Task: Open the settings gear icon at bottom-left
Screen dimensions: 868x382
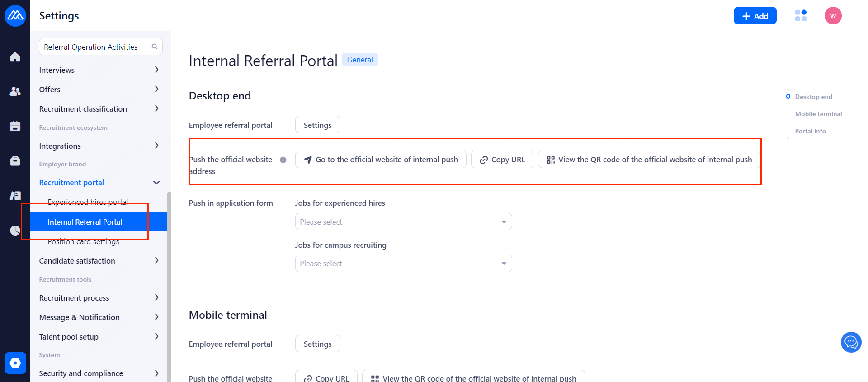Action: [15, 363]
